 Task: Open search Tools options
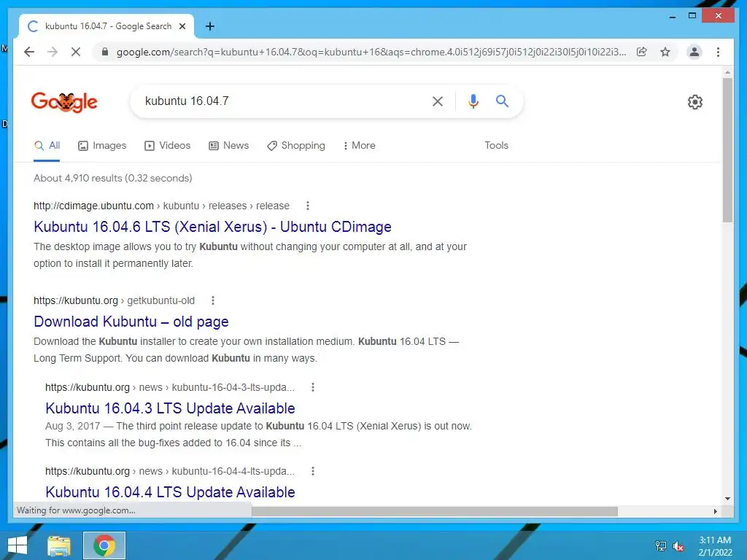tap(496, 145)
